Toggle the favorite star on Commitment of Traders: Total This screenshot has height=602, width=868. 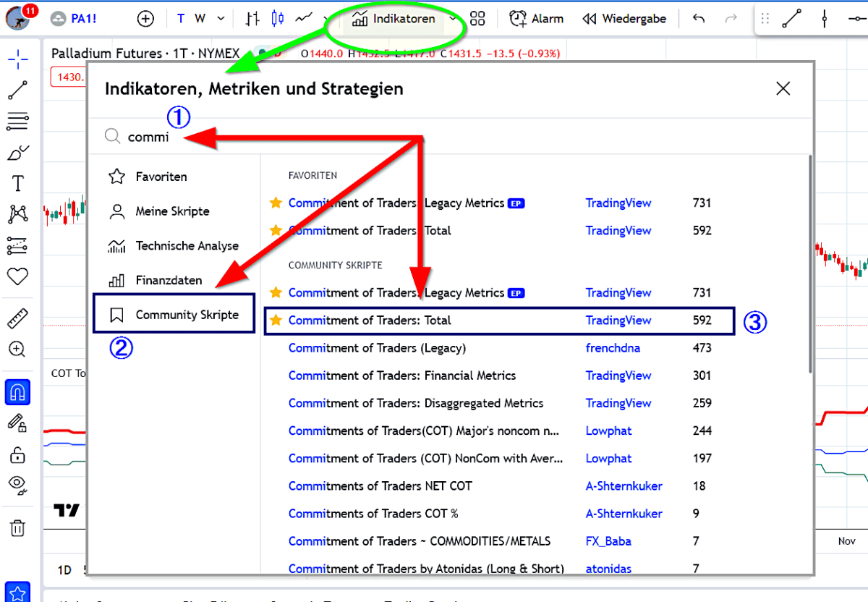pyautogui.click(x=276, y=320)
